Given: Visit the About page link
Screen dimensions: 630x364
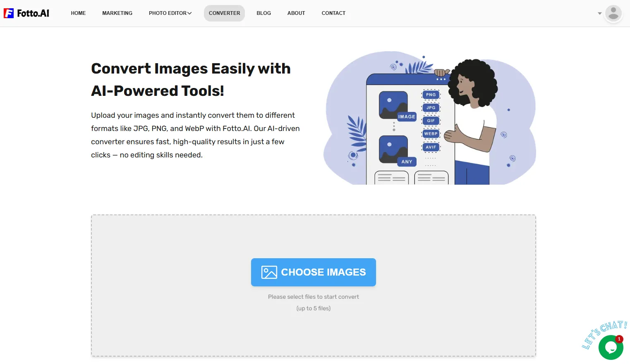Looking at the screenshot, I should (296, 13).
